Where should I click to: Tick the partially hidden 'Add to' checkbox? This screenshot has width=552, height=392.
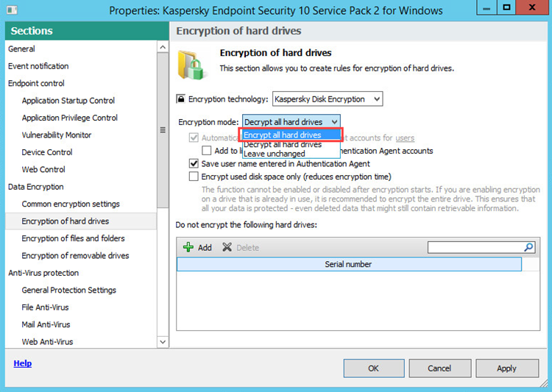tap(207, 151)
